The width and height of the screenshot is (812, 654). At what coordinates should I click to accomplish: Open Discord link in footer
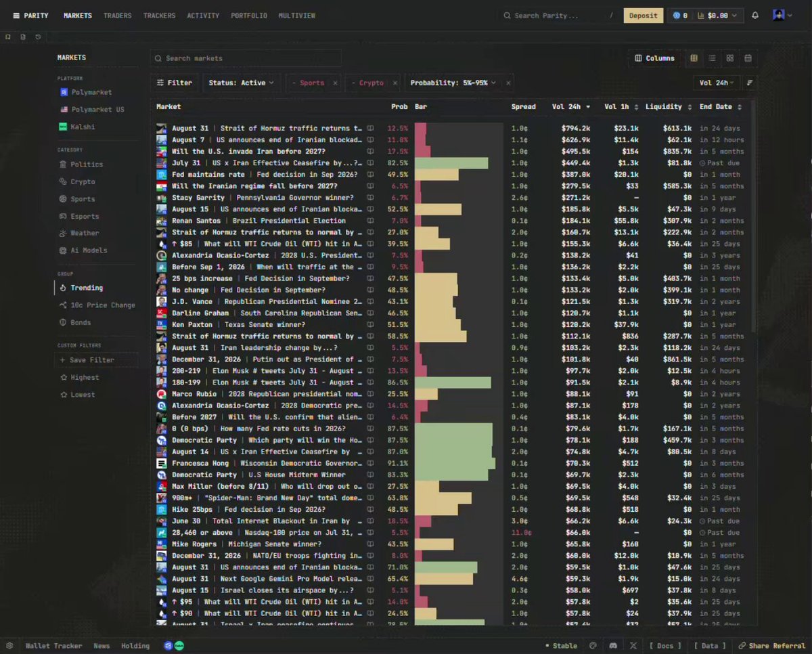613,646
